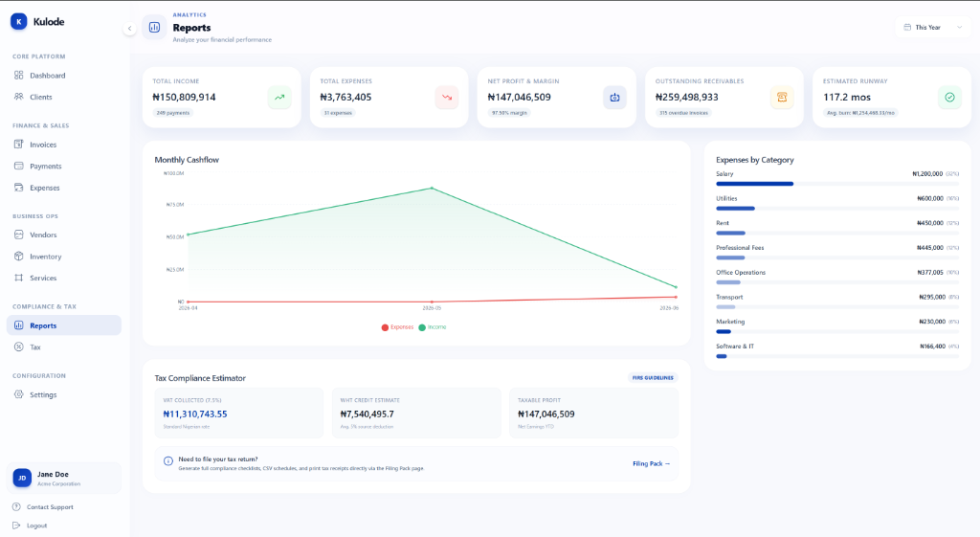Click the Services icon in sidebar
Screen dimensions: 980x537
(x=19, y=279)
